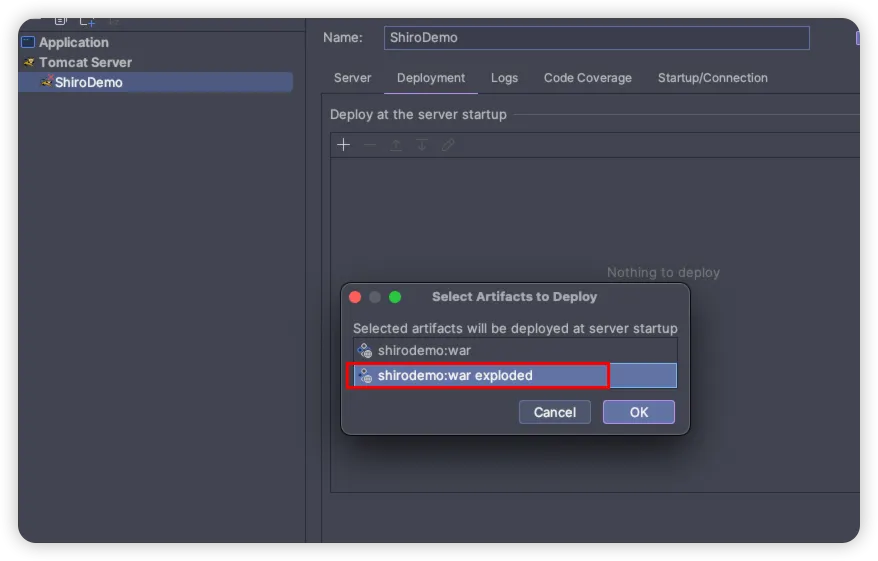
Task: Click the artifact icon next to shirodemo:war
Action: click(x=365, y=350)
